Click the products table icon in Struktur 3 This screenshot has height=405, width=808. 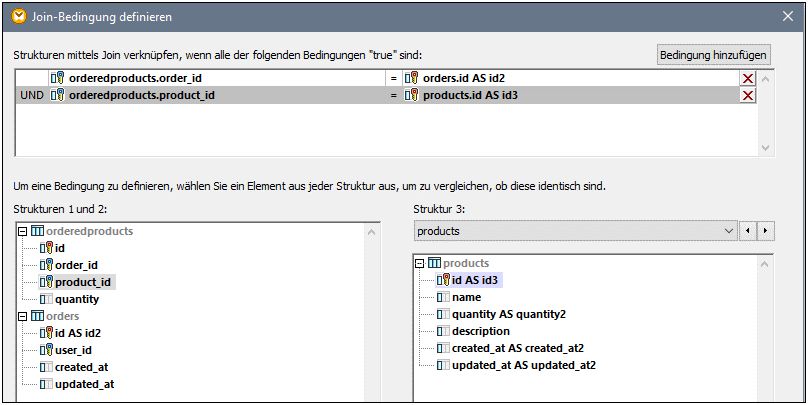pyautogui.click(x=434, y=263)
